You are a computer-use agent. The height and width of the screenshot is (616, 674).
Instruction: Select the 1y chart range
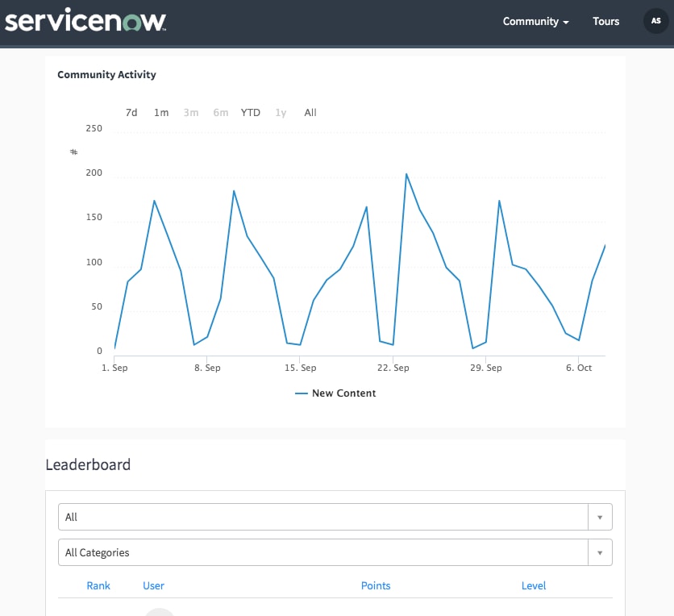pos(281,113)
